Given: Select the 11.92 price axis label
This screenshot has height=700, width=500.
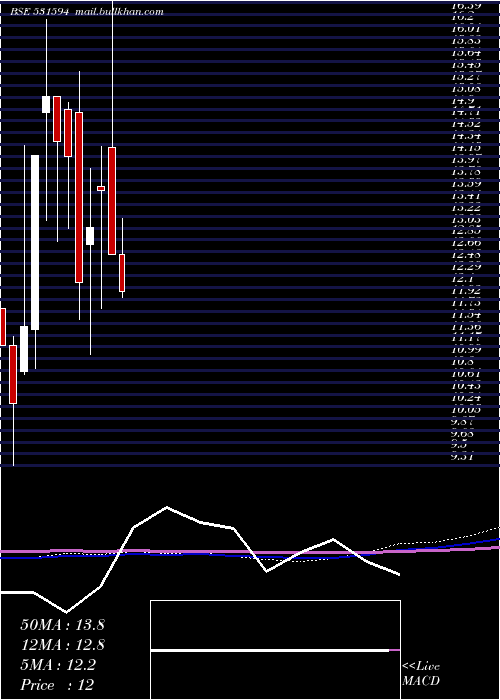Looking at the screenshot, I should pyautogui.click(x=467, y=291).
